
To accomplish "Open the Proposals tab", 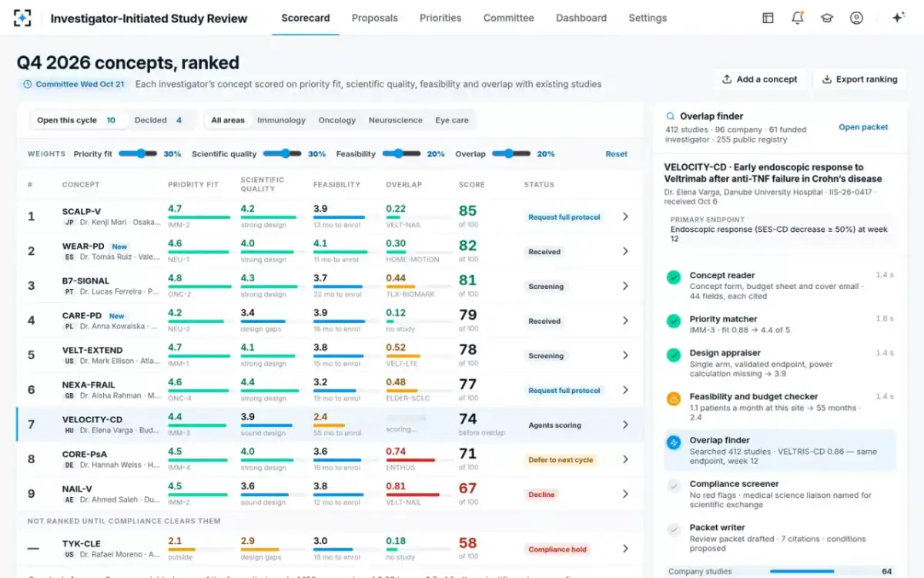I will pos(375,18).
